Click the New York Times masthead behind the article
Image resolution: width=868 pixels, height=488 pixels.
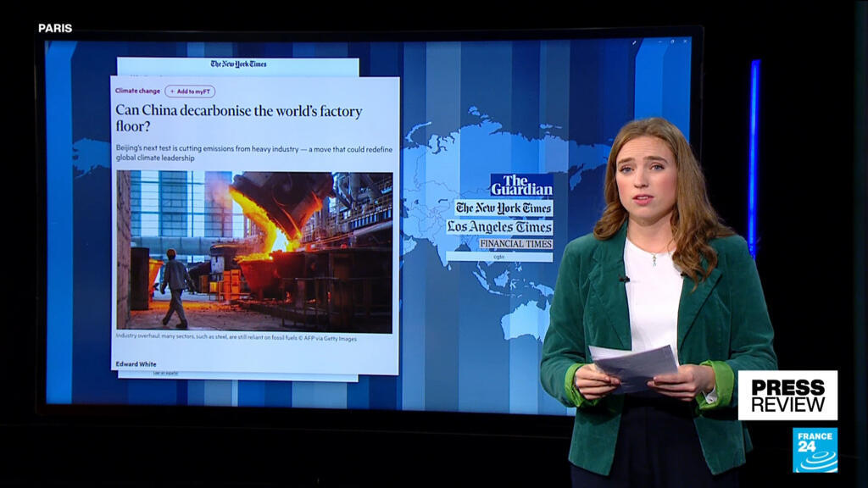point(238,64)
